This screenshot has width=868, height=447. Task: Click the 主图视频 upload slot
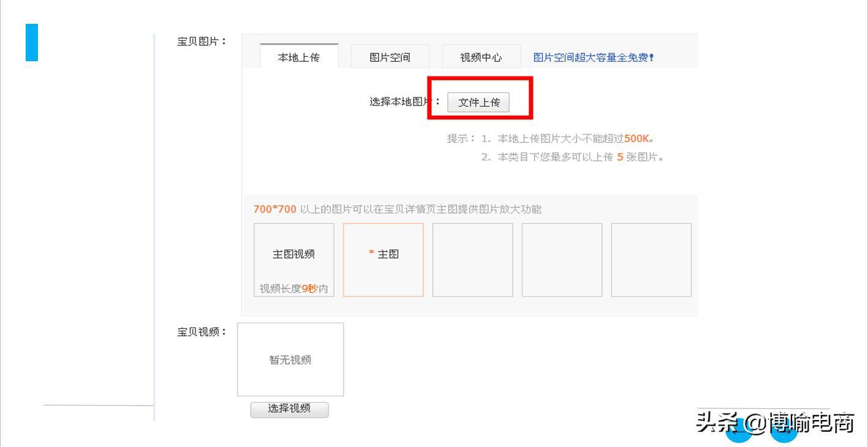294,259
